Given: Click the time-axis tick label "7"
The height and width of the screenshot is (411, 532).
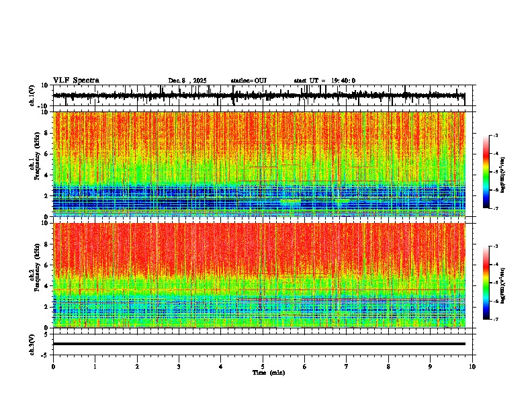Looking at the screenshot, I should coord(347,367).
